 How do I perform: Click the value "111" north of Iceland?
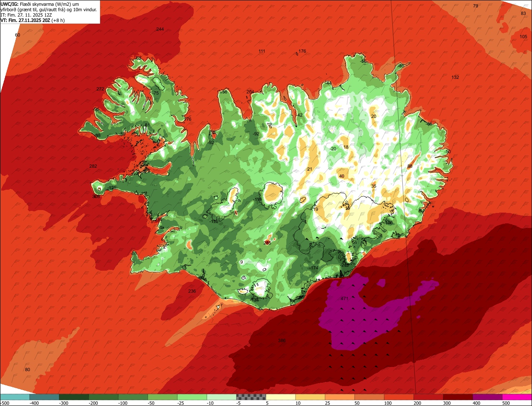[262, 51]
